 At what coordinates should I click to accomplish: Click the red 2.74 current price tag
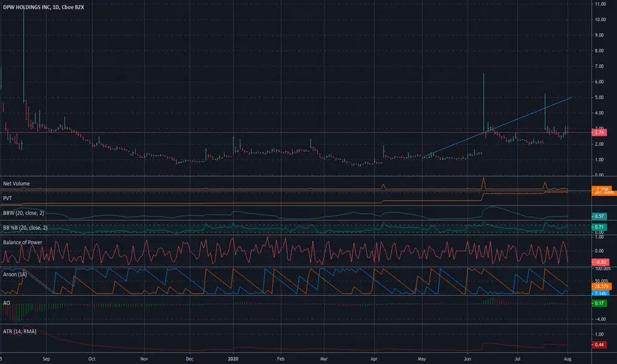pyautogui.click(x=599, y=132)
